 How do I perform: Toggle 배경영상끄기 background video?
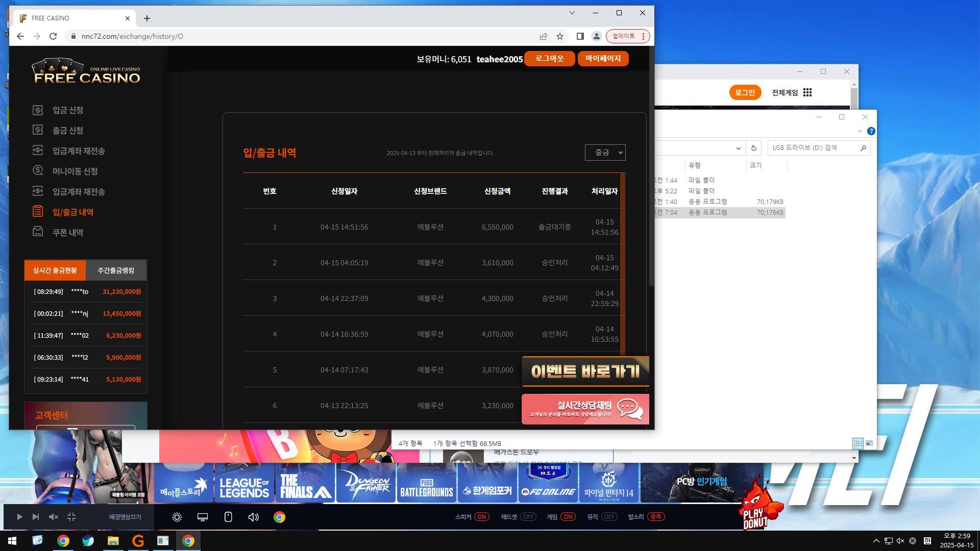click(x=125, y=517)
